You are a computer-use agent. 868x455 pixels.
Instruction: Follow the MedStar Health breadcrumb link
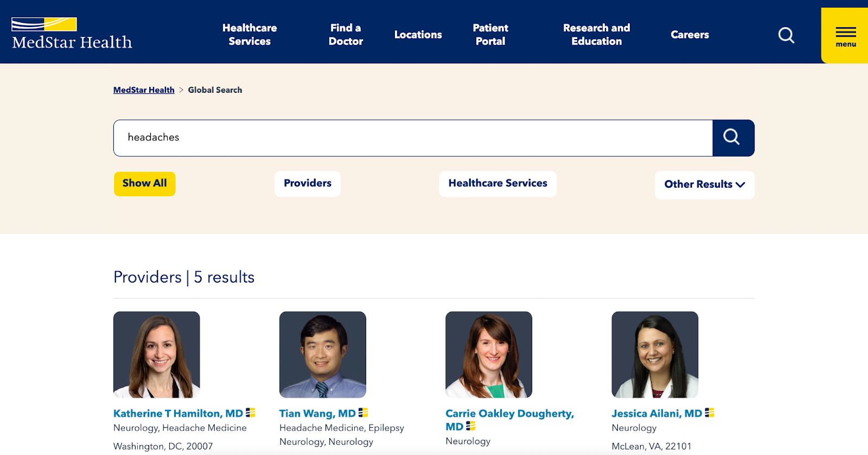tap(144, 90)
